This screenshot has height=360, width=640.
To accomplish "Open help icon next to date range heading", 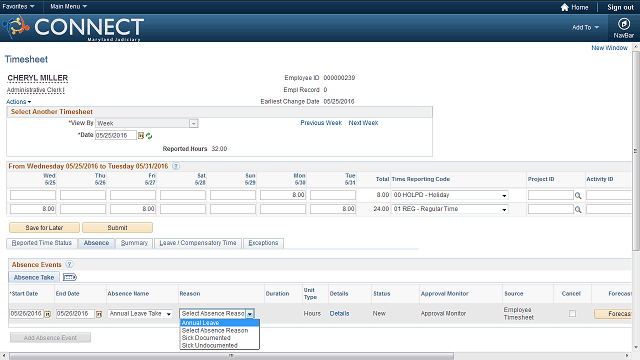I will click(x=176, y=166).
